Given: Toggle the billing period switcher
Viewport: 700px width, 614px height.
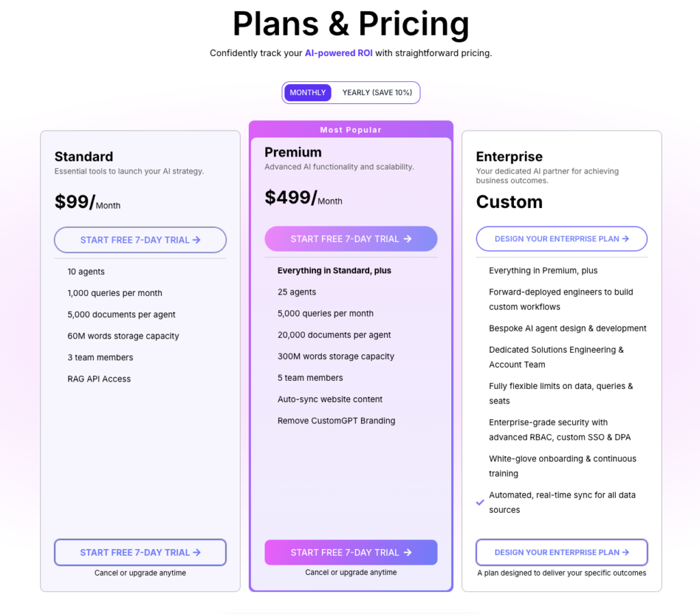Looking at the screenshot, I should click(x=351, y=92).
